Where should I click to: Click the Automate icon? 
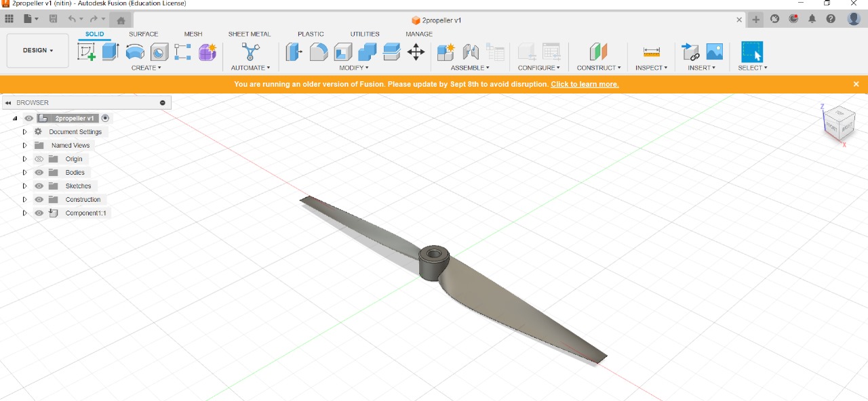[x=251, y=51]
